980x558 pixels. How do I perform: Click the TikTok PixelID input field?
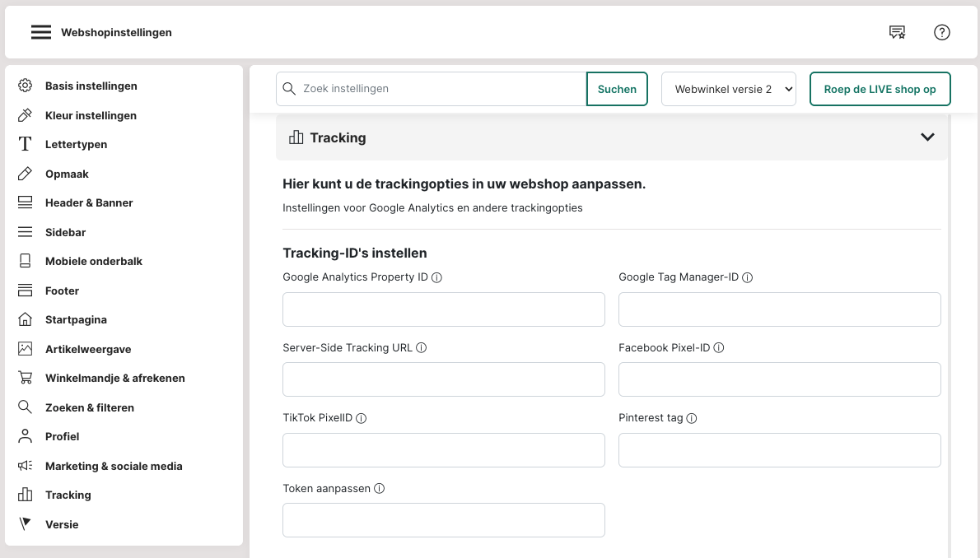443,450
